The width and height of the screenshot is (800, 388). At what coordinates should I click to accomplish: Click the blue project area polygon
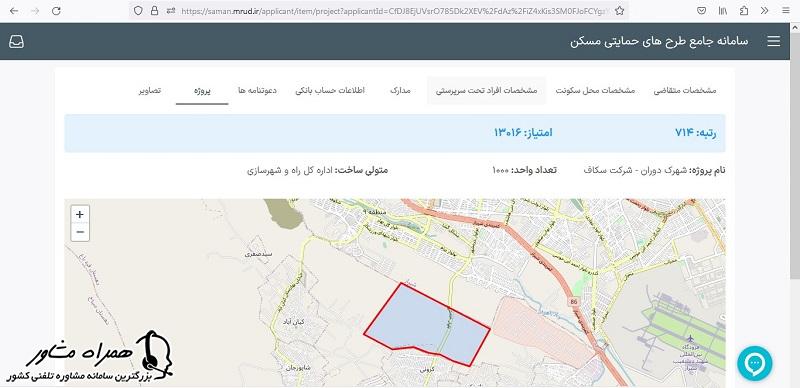[427, 326]
